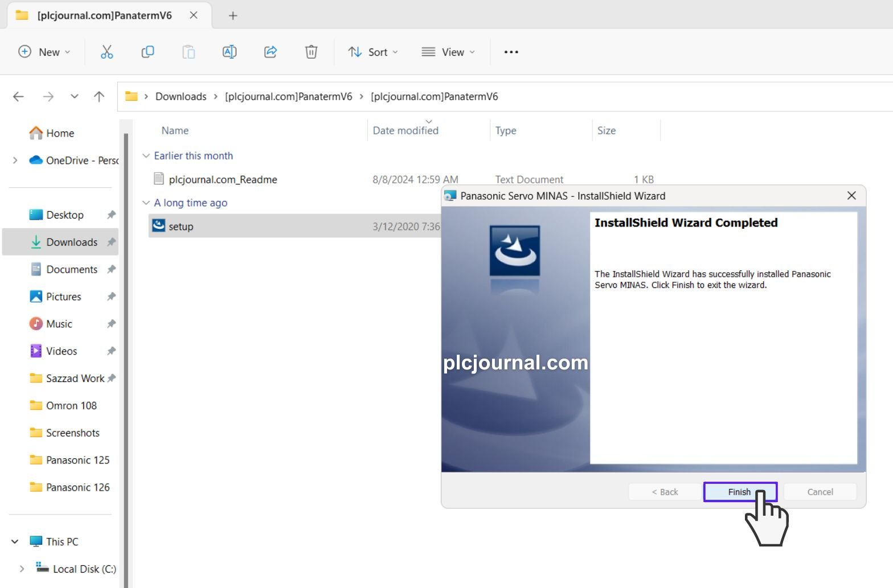Open OneDrive - Personal in sidebar
This screenshot has width=893, height=588.
[x=74, y=161]
